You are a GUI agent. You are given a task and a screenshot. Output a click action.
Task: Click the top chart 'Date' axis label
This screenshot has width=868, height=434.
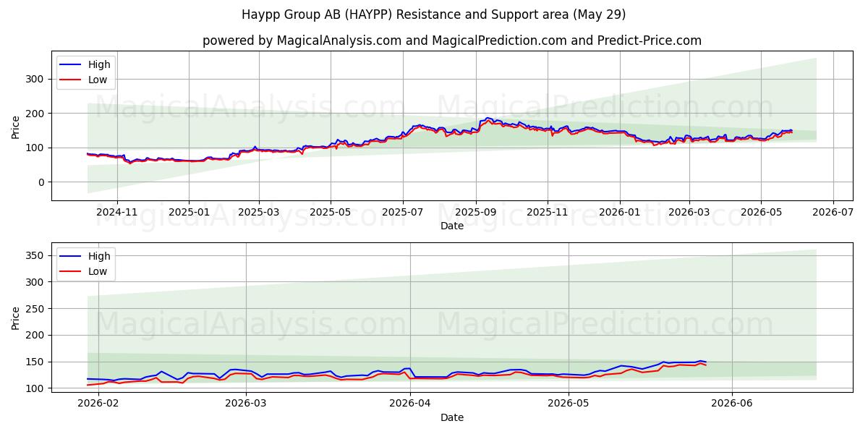(452, 226)
